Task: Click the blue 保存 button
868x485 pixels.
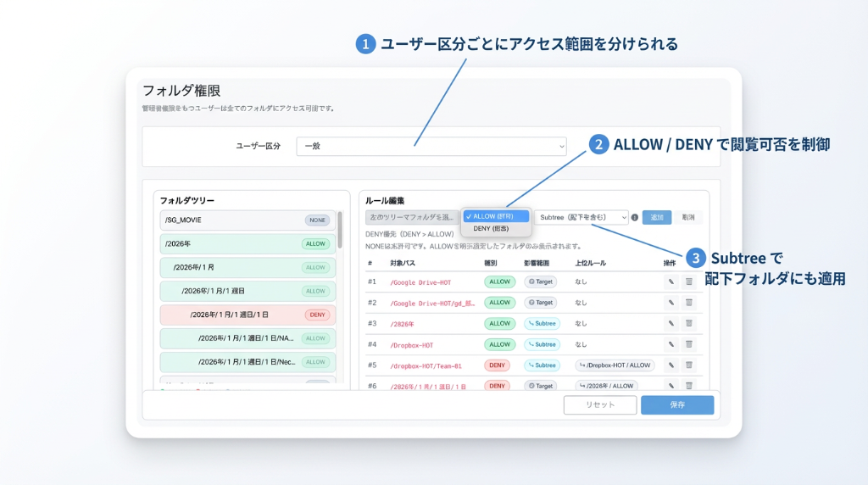Action: coord(677,404)
